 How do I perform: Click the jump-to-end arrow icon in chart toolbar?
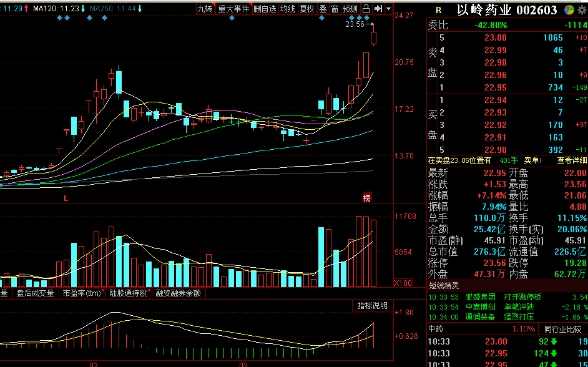(378, 9)
